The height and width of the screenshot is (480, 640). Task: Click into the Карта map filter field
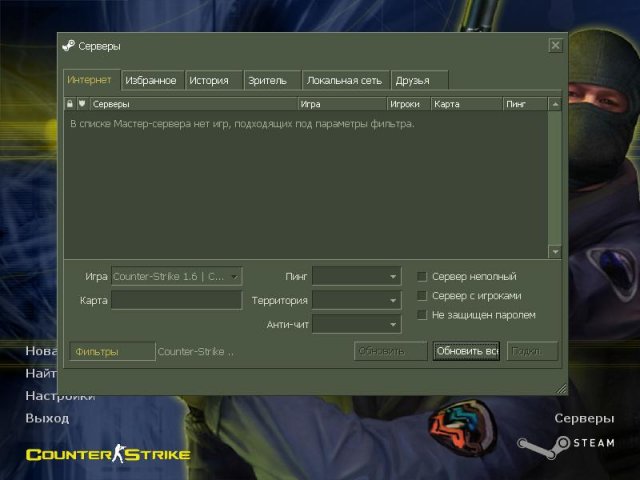click(176, 300)
